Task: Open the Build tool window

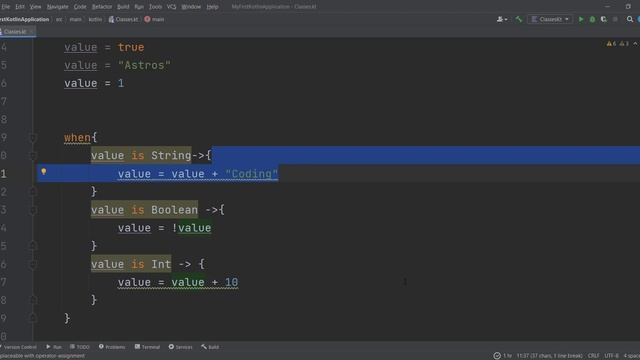Action: tap(210, 347)
